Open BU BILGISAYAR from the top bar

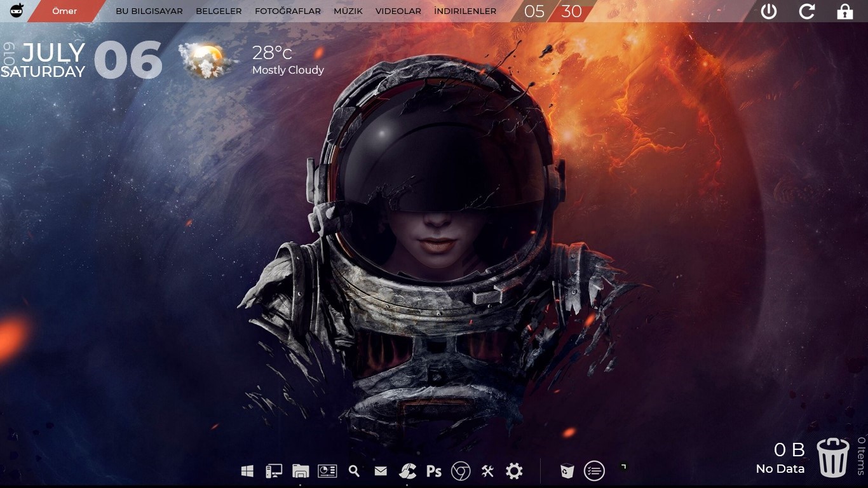149,11
